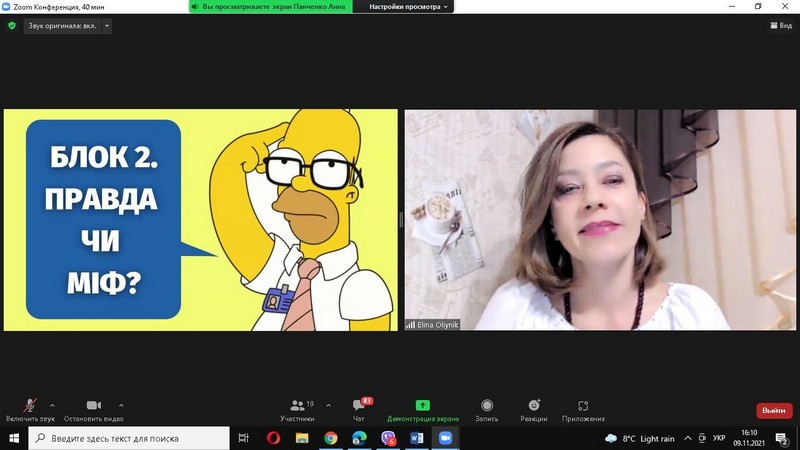Screen dimensions: 800x450
Task: Expand video options arrow beside camera
Action: coord(121,405)
